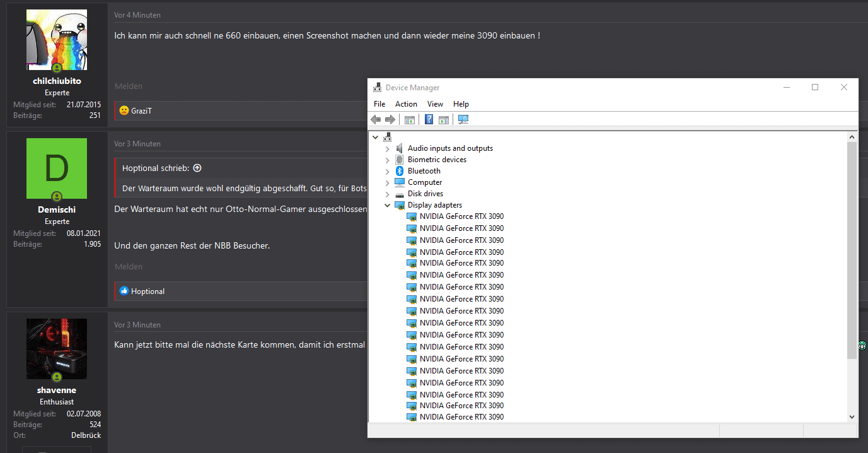Expand the Computer category chevron

(388, 182)
